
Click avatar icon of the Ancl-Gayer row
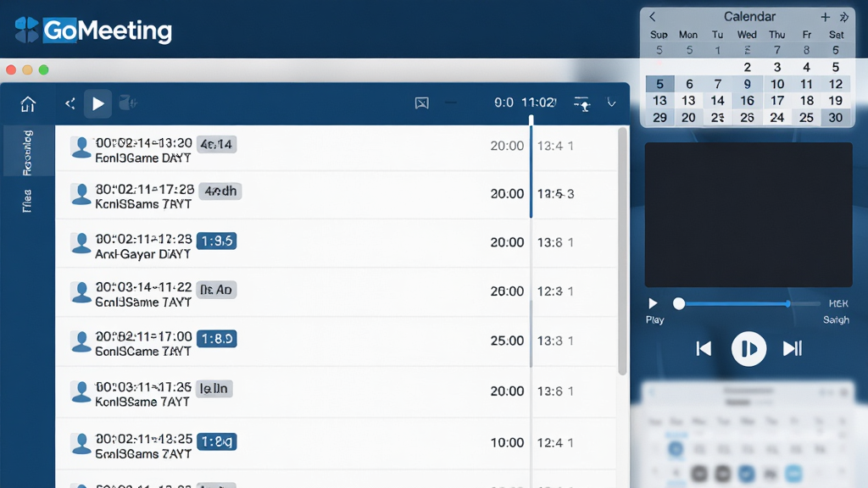click(81, 243)
